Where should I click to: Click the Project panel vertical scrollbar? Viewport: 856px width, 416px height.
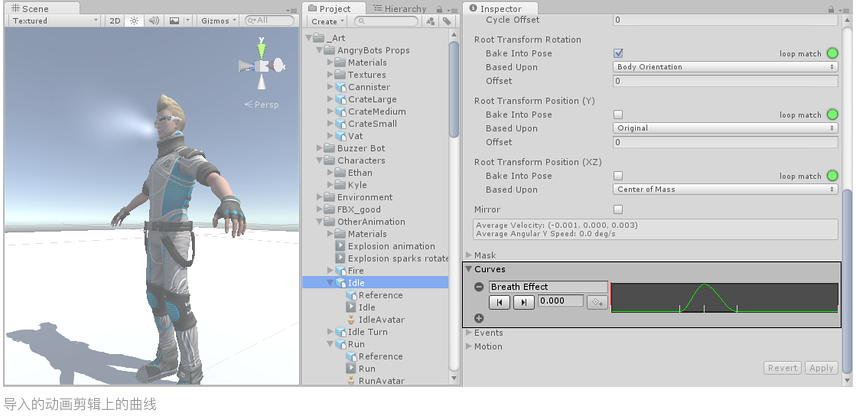pos(454,90)
